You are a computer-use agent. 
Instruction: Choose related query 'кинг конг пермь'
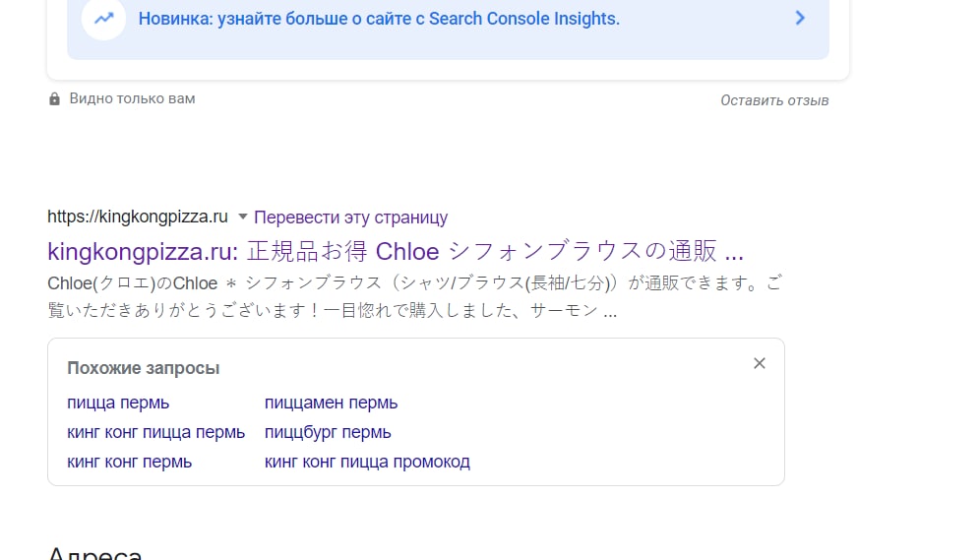[129, 462]
